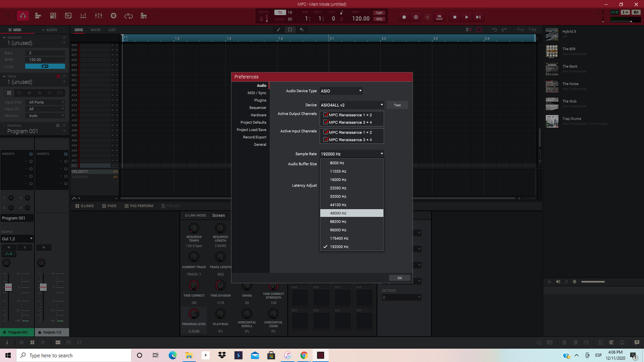Switch to the WAVE view tab
This screenshot has width=644, height=362.
pyautogui.click(x=95, y=30)
